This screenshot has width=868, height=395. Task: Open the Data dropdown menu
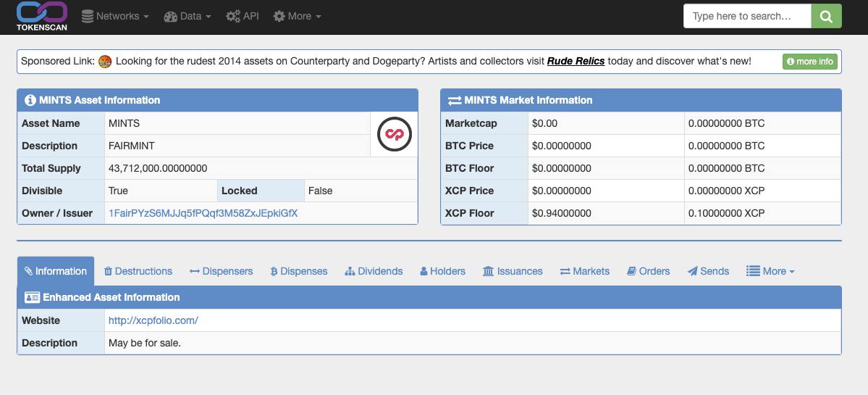[187, 16]
